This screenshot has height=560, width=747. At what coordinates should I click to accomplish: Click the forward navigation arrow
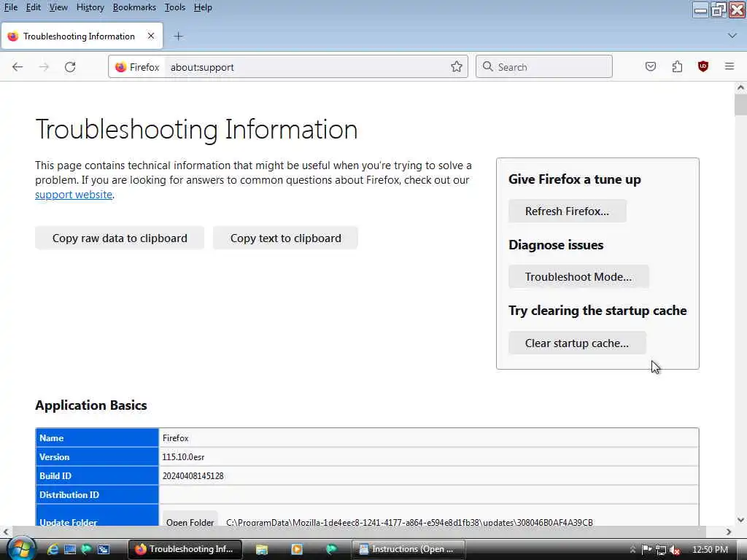tap(44, 66)
